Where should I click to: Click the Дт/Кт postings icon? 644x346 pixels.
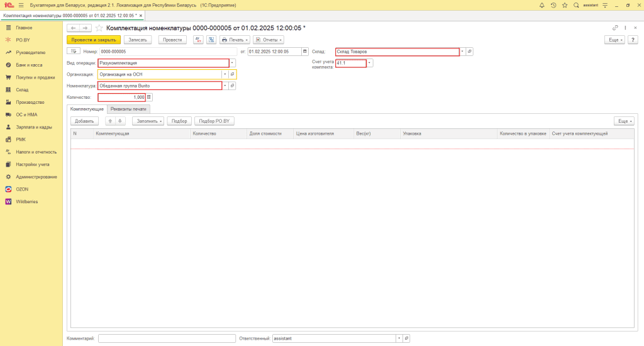(199, 40)
